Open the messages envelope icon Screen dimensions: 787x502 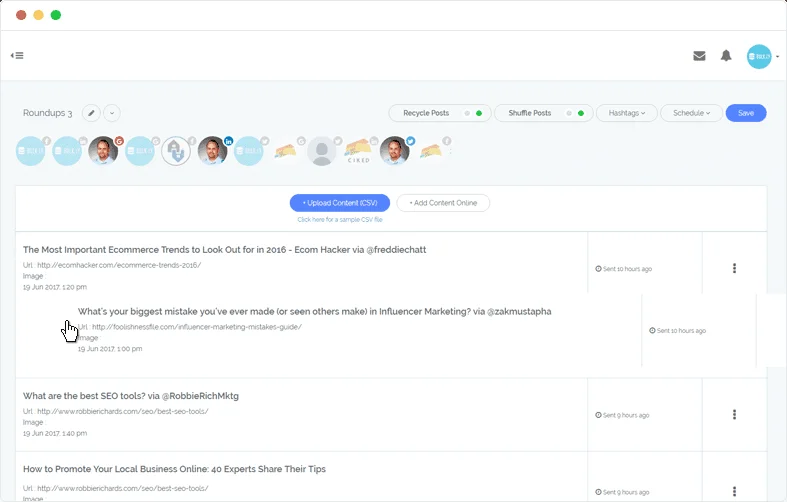click(699, 56)
